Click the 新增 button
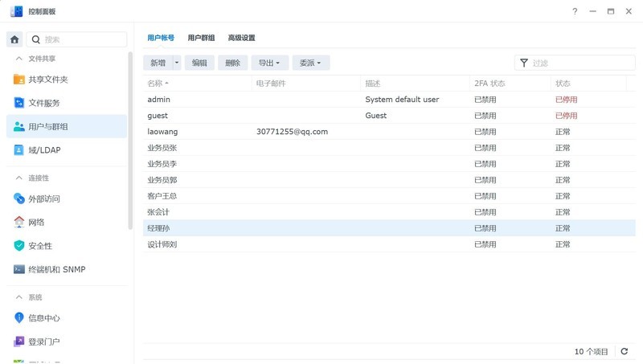This screenshot has width=643, height=364. pyautogui.click(x=158, y=63)
